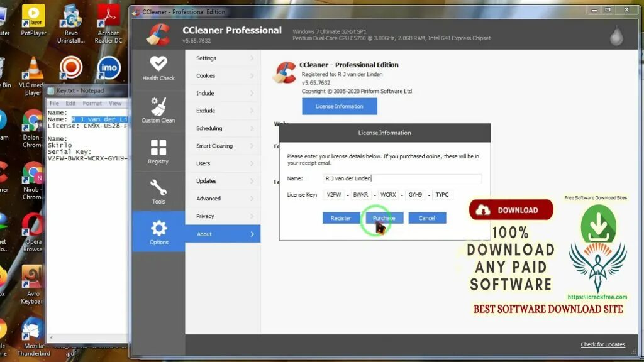
Task: Click the GYH9 license key field
Action: pyautogui.click(x=415, y=195)
